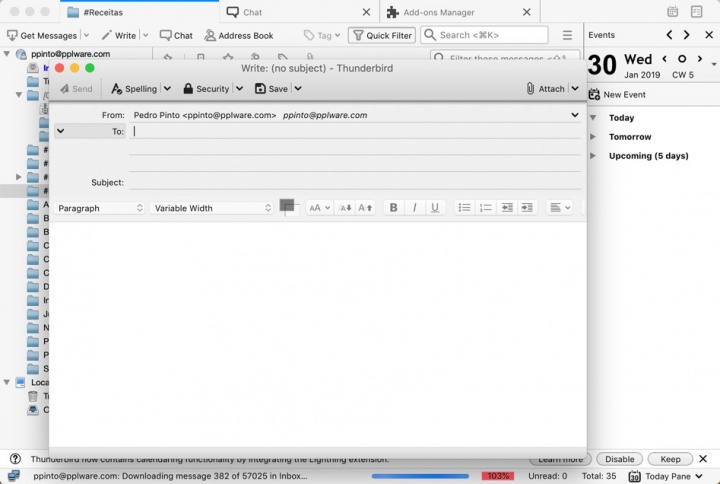The height and width of the screenshot is (484, 720).
Task: Click the Keep button in notification bar
Action: [669, 459]
